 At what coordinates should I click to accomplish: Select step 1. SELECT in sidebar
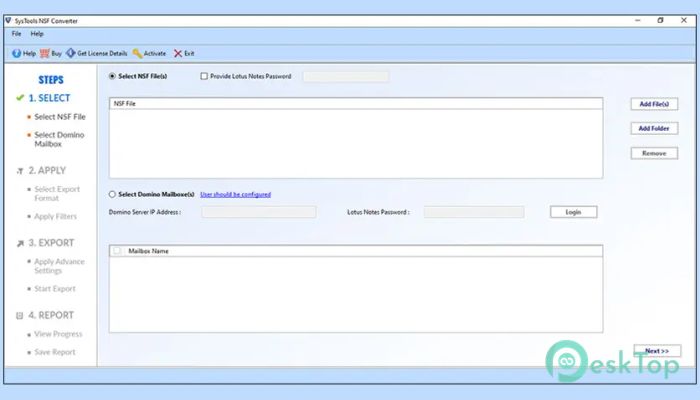[x=49, y=98]
